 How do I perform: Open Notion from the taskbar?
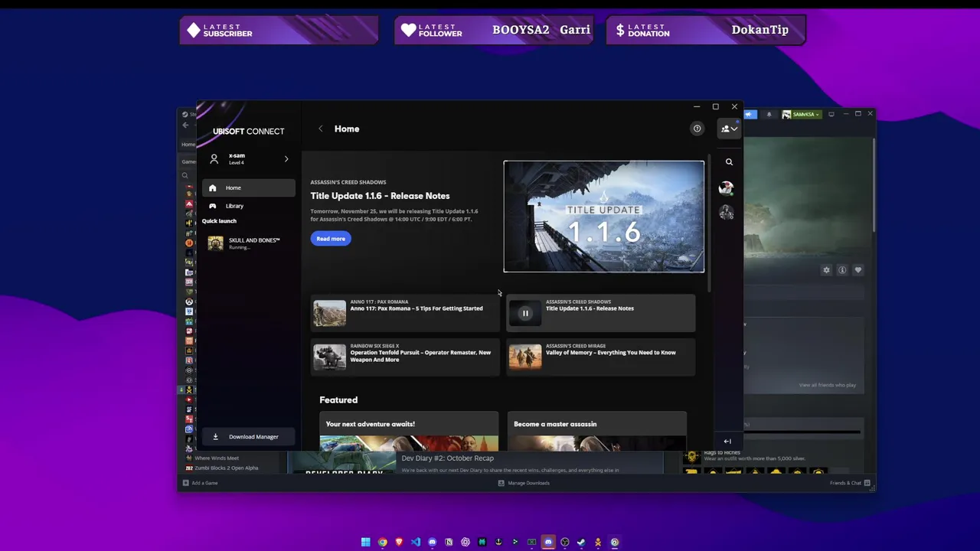click(x=449, y=542)
